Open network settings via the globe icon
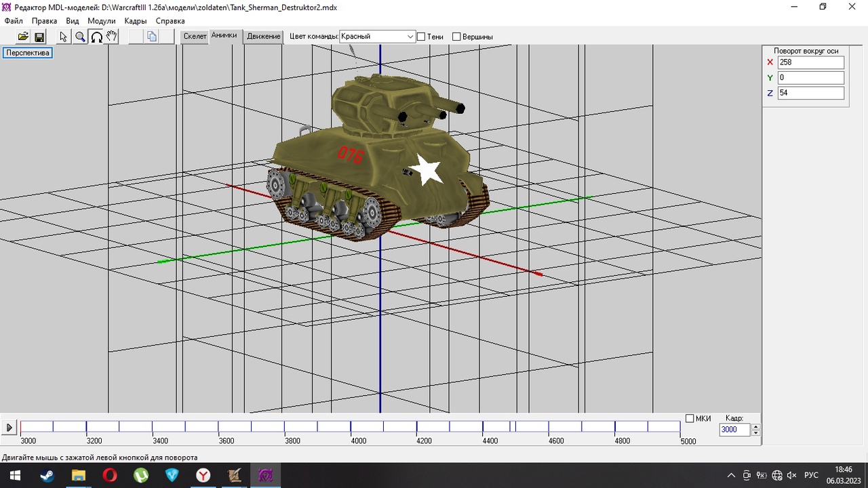This screenshot has height=488, width=868. (x=777, y=475)
